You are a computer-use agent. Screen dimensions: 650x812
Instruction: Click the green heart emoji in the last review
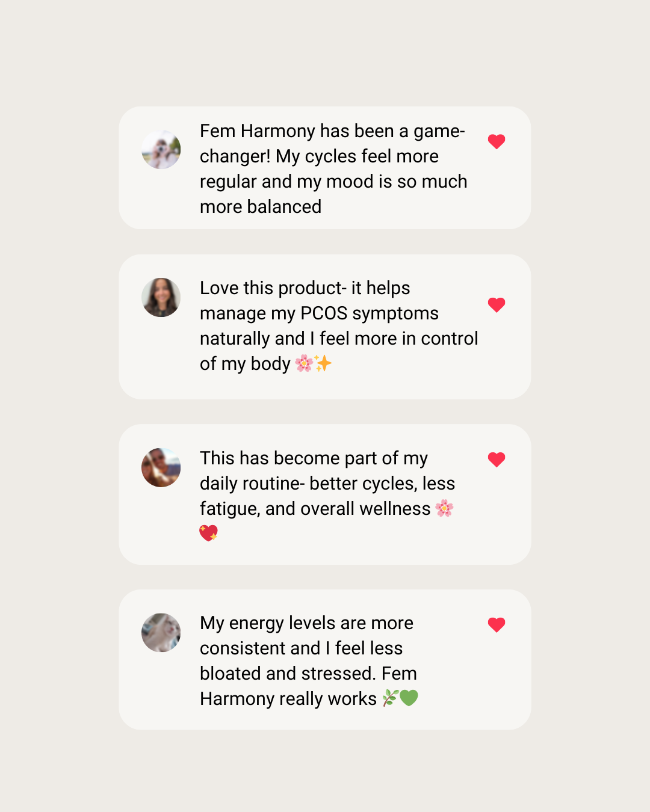pyautogui.click(x=409, y=698)
